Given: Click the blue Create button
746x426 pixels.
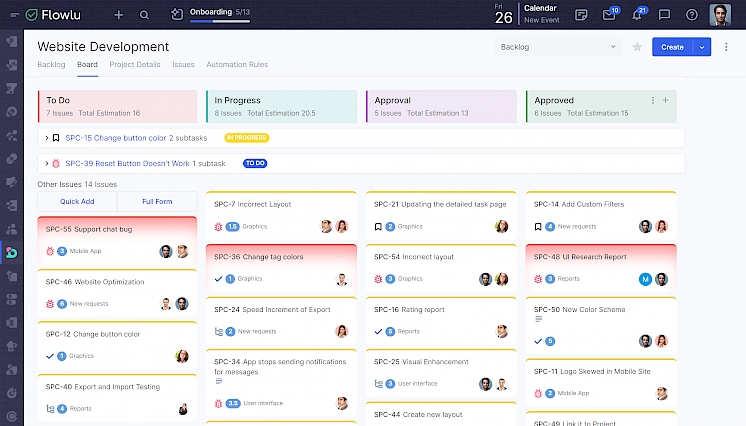Looking at the screenshot, I should point(672,47).
